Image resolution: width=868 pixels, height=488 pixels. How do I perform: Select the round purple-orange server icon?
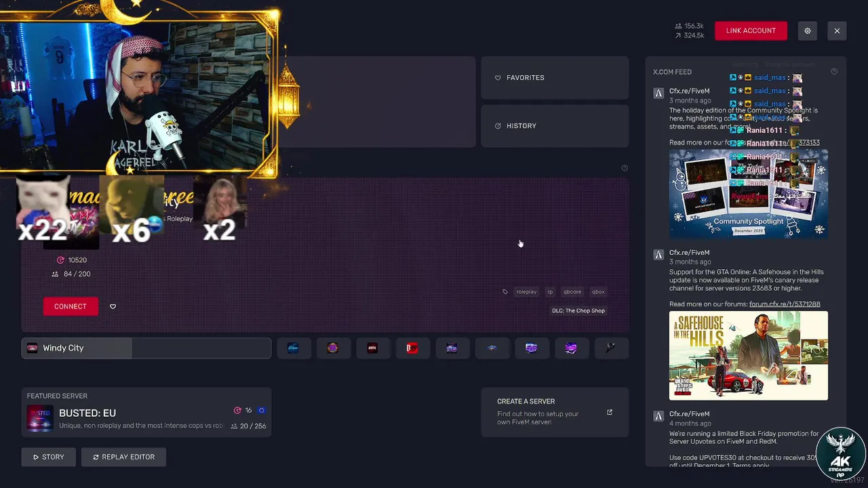[332, 348]
